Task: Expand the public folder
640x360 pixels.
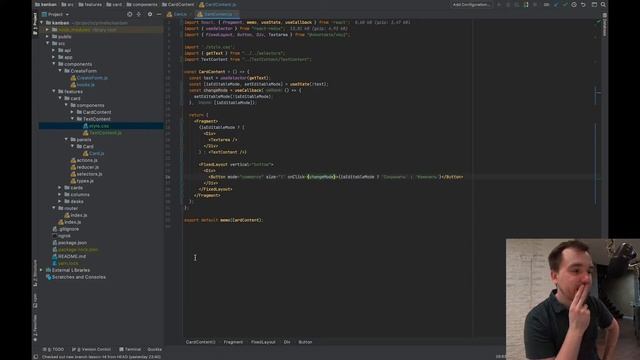Action: coord(47,37)
